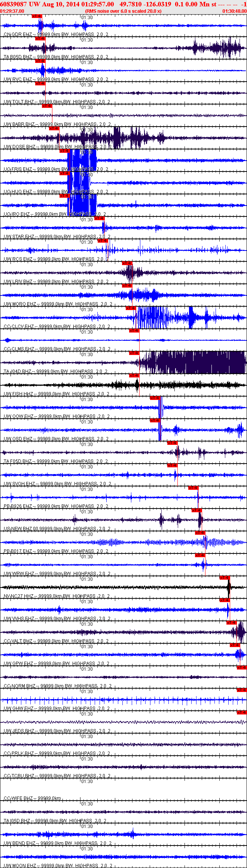Click the 'CC TCBU BHZ' station label
The width and height of the screenshot is (247, 868).
click(x=19, y=776)
